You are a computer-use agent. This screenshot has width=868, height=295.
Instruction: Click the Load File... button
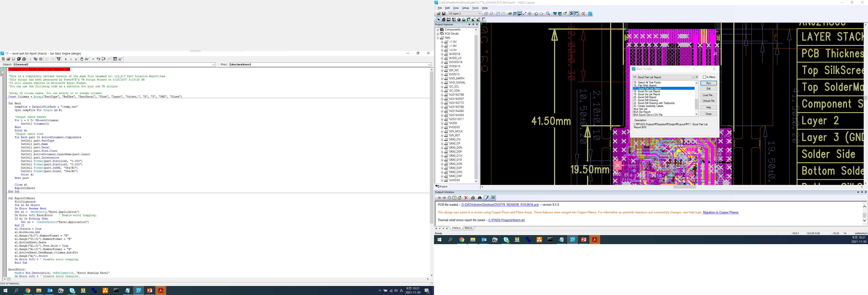[708, 95]
